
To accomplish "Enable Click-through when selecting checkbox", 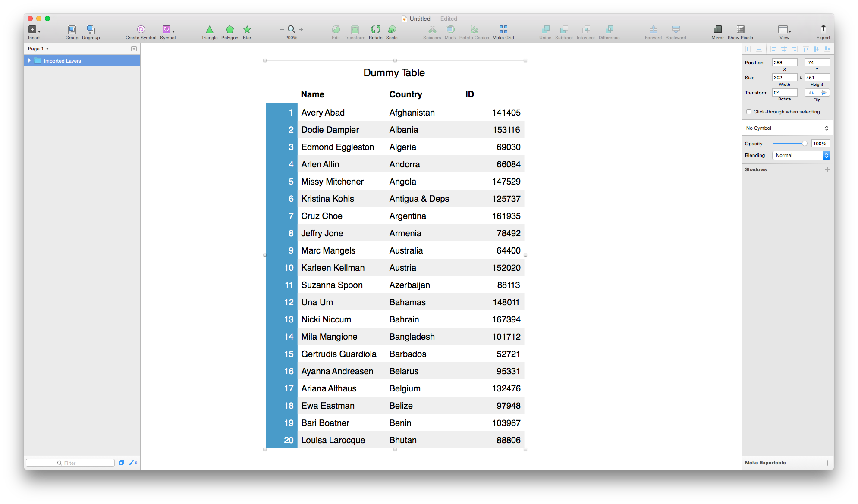I will tap(749, 112).
